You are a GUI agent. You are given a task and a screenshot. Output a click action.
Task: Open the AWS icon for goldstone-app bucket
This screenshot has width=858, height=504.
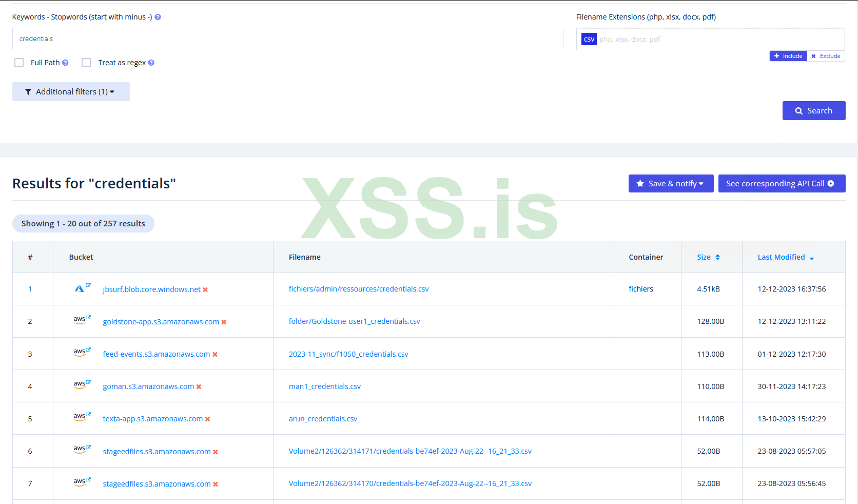point(82,320)
